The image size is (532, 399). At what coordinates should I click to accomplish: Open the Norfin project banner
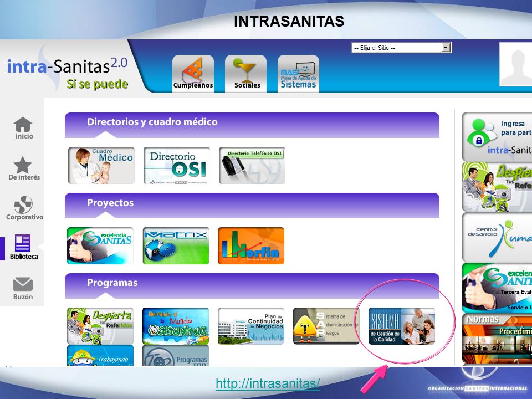click(251, 245)
